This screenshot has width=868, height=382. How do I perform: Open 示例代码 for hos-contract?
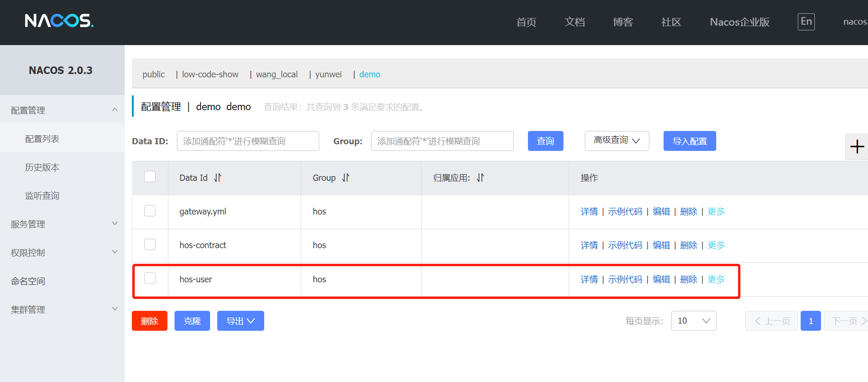pyautogui.click(x=625, y=245)
